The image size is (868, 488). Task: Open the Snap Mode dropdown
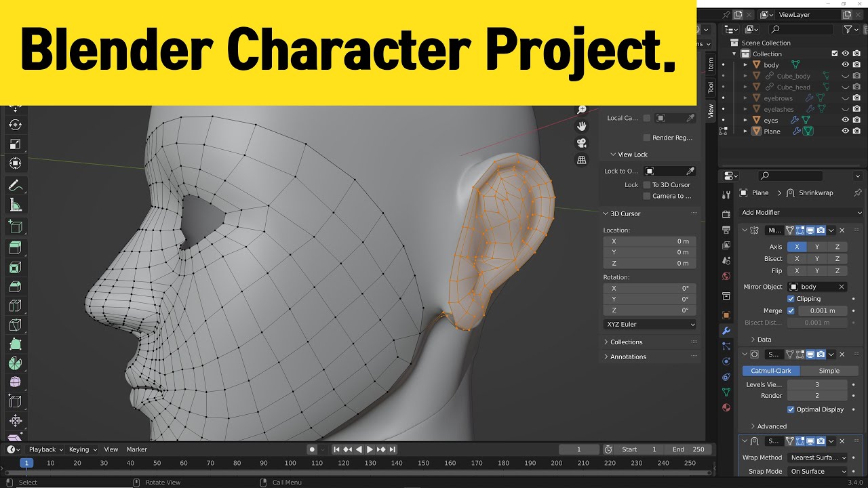click(x=818, y=471)
